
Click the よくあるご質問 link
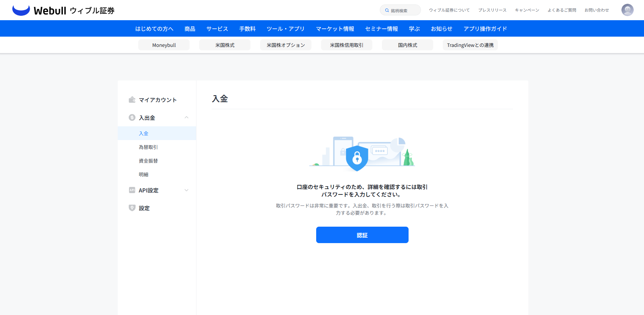point(562,10)
